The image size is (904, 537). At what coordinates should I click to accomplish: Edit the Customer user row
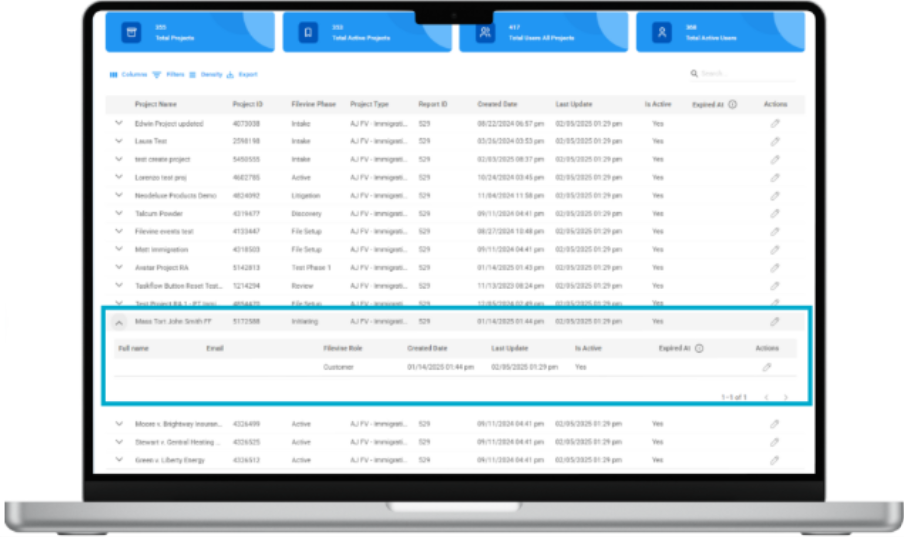767,367
